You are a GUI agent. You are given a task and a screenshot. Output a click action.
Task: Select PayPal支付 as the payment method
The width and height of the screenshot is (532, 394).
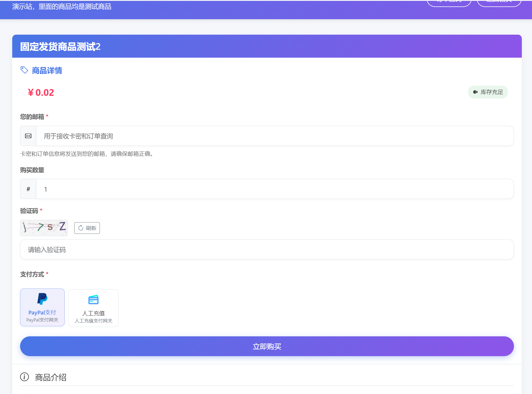43,307
